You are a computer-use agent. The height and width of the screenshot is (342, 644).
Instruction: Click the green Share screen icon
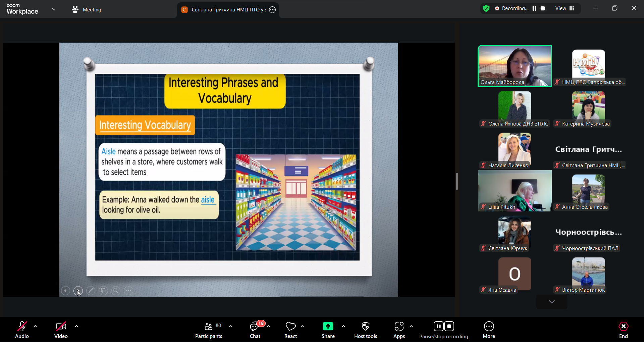tap(328, 326)
